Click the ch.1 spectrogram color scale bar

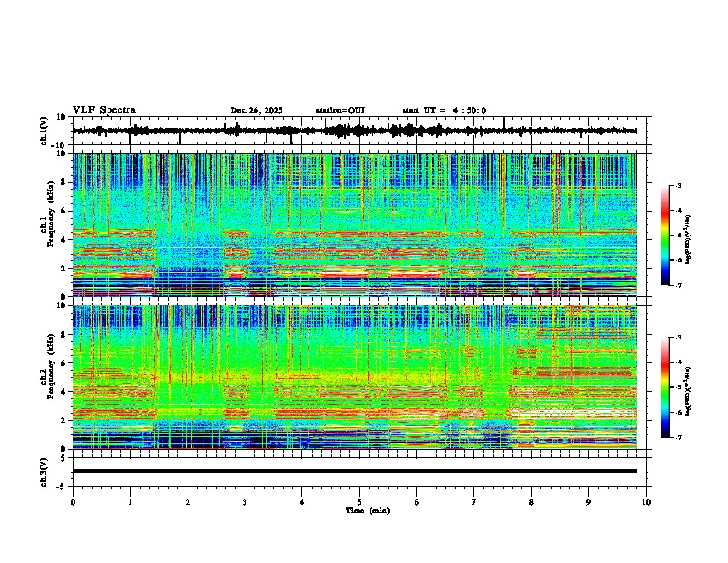(x=665, y=236)
